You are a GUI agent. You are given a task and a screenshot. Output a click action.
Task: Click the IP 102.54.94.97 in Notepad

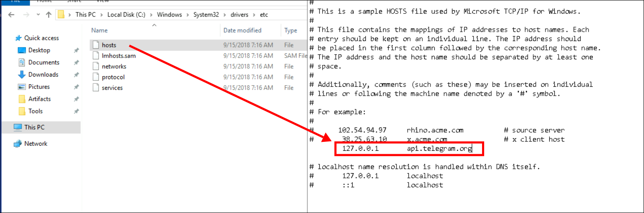pyautogui.click(x=362, y=130)
